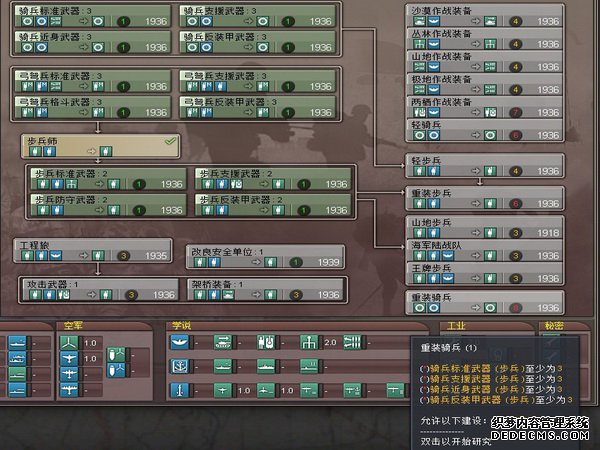
Task: Click tooltip text 双击以开始研究
Action: (x=456, y=441)
